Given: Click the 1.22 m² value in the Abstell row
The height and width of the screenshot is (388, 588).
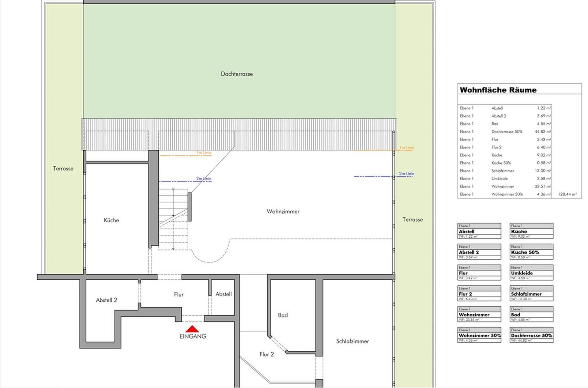Looking at the screenshot, I should coord(544,108).
